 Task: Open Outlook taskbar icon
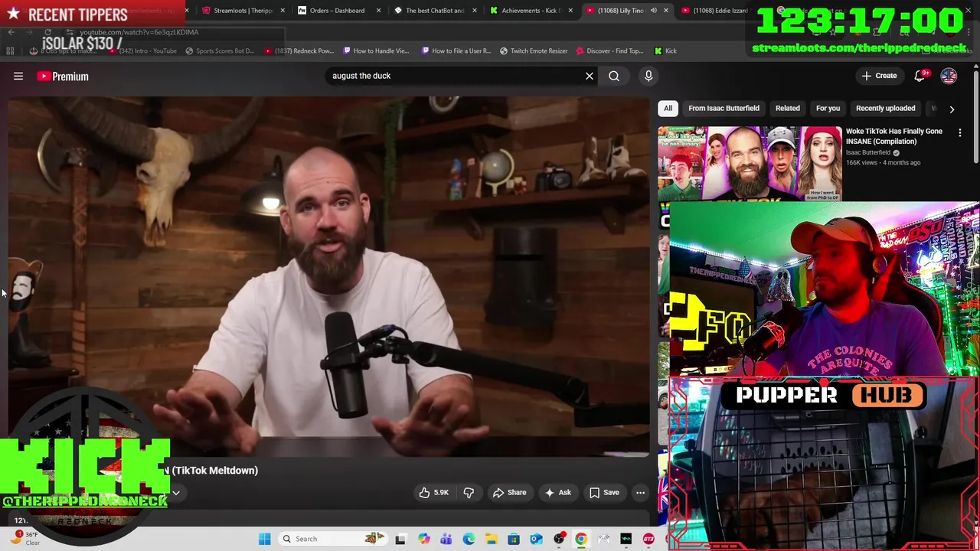tap(536, 539)
